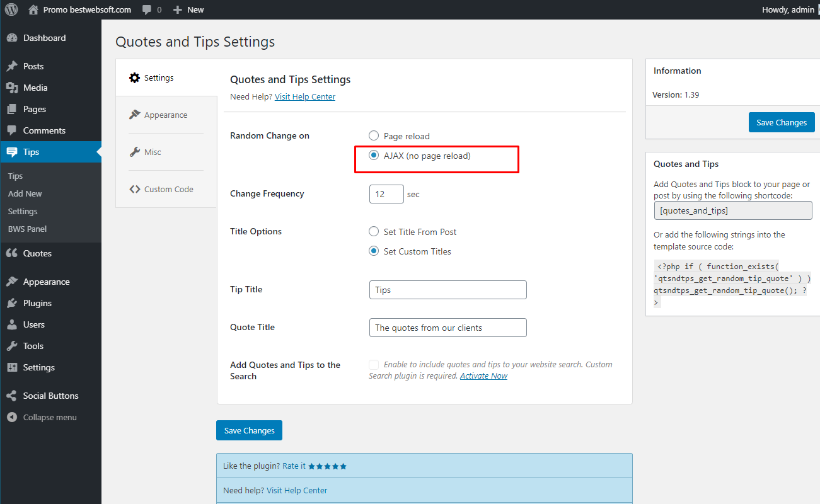The width and height of the screenshot is (820, 504).
Task: Choose Set Custom Titles option
Action: 374,251
